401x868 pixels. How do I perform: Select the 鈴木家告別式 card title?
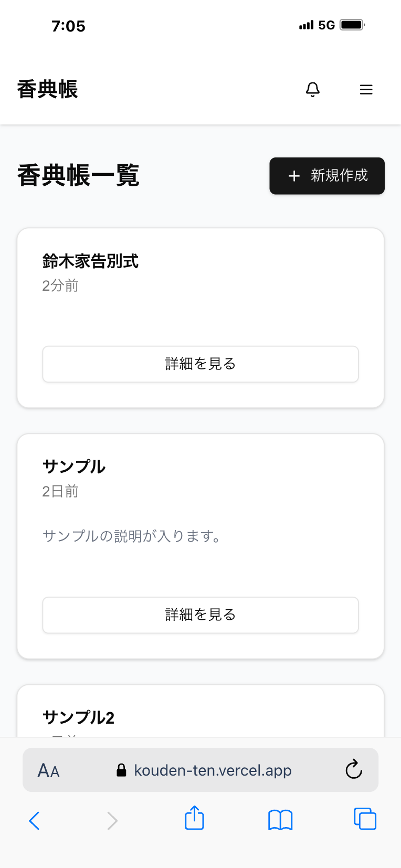click(x=90, y=261)
